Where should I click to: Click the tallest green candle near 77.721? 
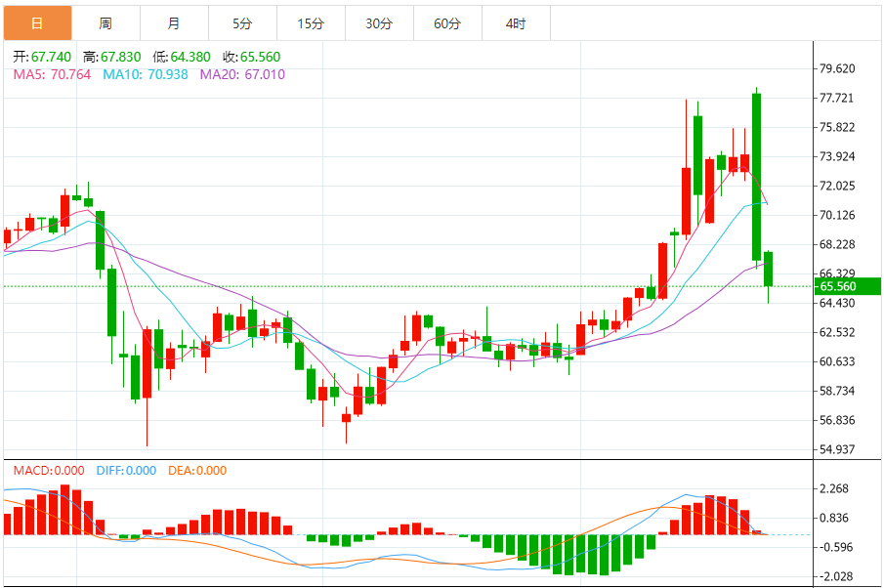click(757, 177)
